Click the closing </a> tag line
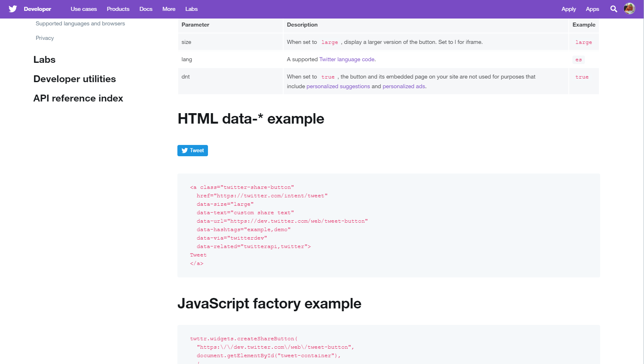Image resolution: width=644 pixels, height=364 pixels. [x=197, y=263]
